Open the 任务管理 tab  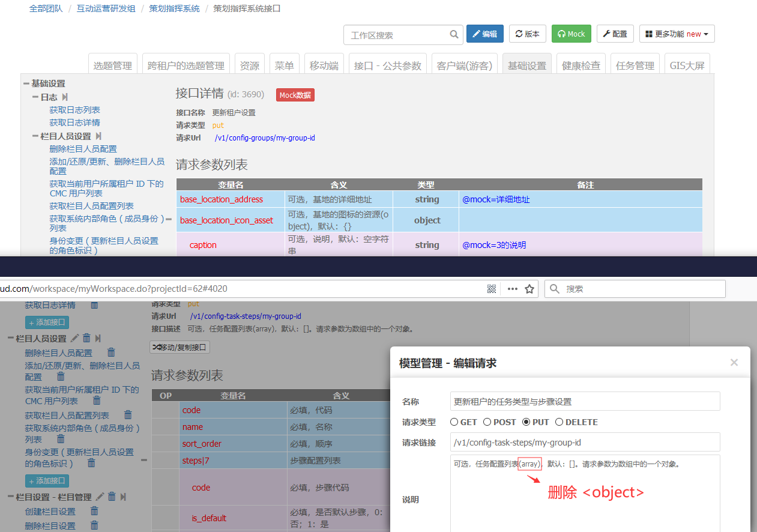tap(635, 65)
